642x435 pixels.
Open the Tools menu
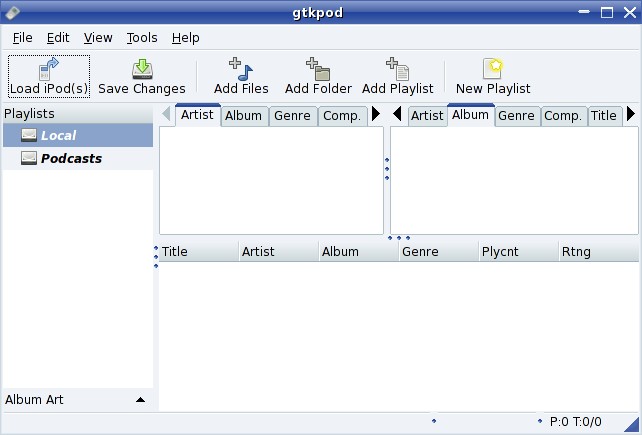142,38
